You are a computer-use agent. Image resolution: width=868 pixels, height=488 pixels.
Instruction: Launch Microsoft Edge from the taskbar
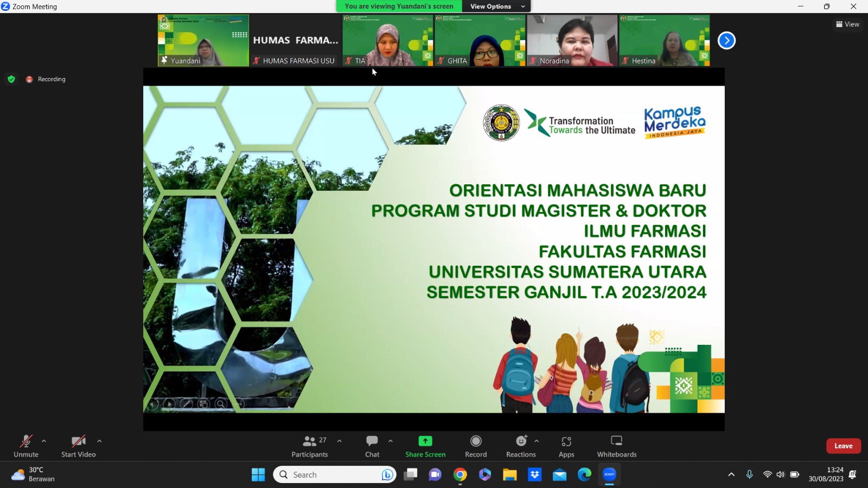click(x=584, y=475)
